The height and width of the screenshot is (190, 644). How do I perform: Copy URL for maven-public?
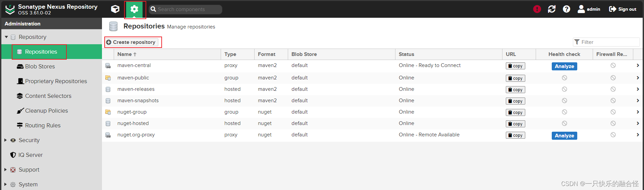pos(515,78)
